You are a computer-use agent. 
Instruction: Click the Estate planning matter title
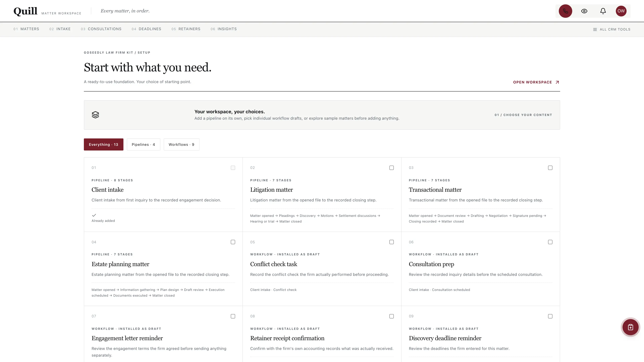(x=120, y=264)
